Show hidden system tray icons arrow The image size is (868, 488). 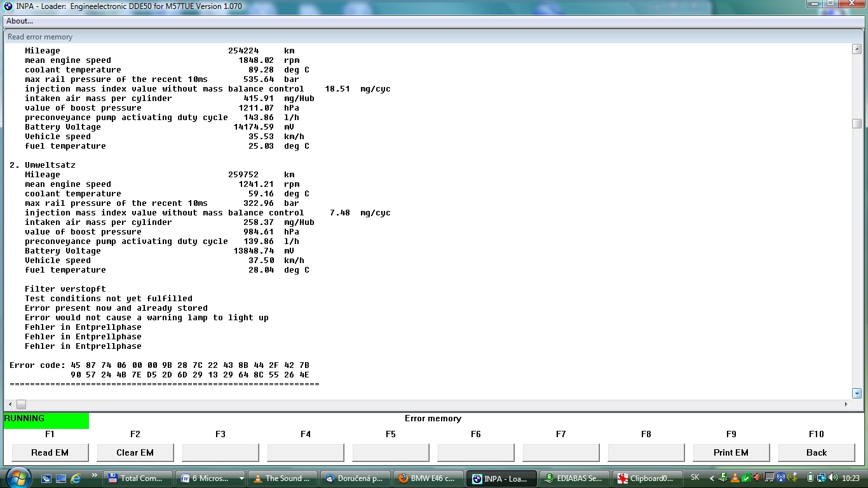click(712, 478)
